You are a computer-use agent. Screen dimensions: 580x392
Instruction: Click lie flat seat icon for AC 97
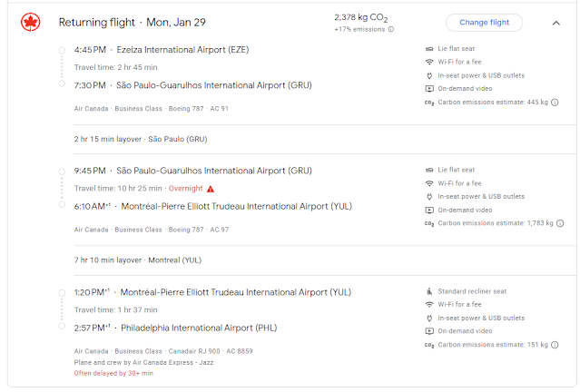[429, 170]
